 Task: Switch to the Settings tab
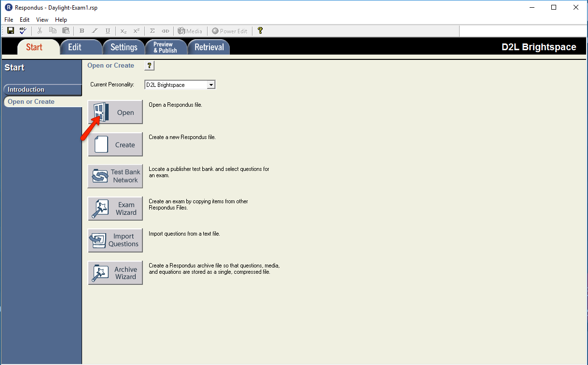(124, 47)
